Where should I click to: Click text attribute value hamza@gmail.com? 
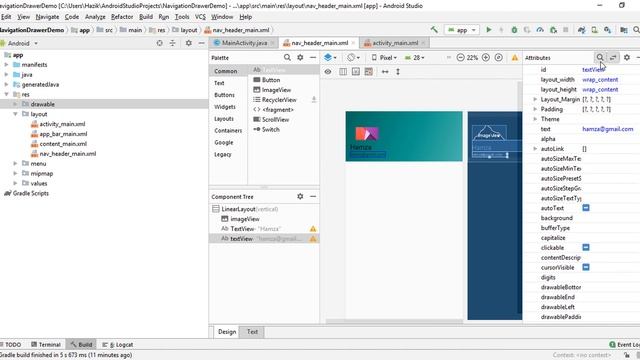tap(607, 129)
